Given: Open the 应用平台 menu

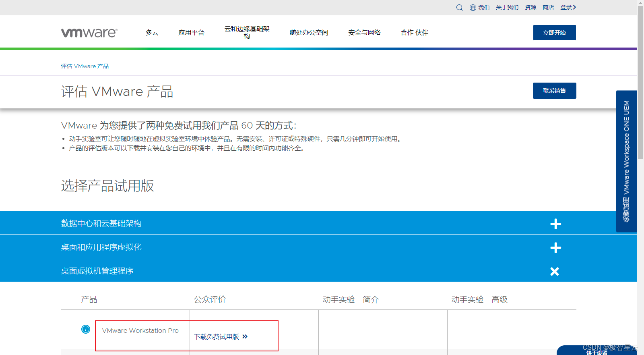Looking at the screenshot, I should pyautogui.click(x=191, y=33).
